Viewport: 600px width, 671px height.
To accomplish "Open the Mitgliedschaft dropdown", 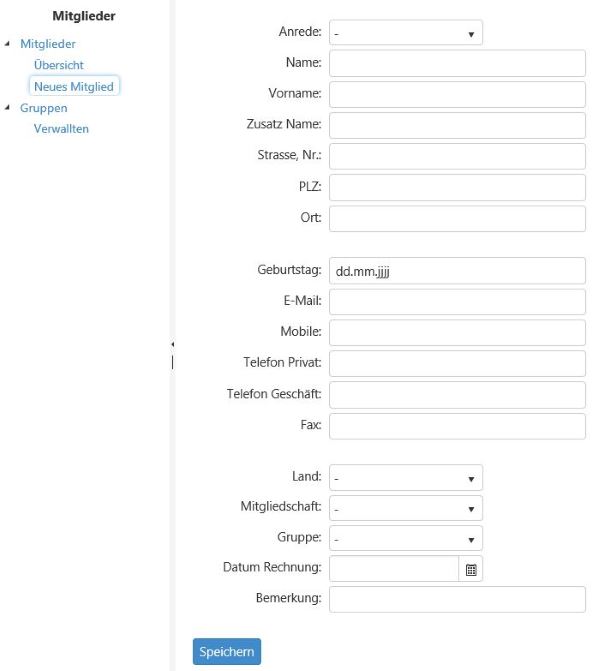I will [x=406, y=508].
